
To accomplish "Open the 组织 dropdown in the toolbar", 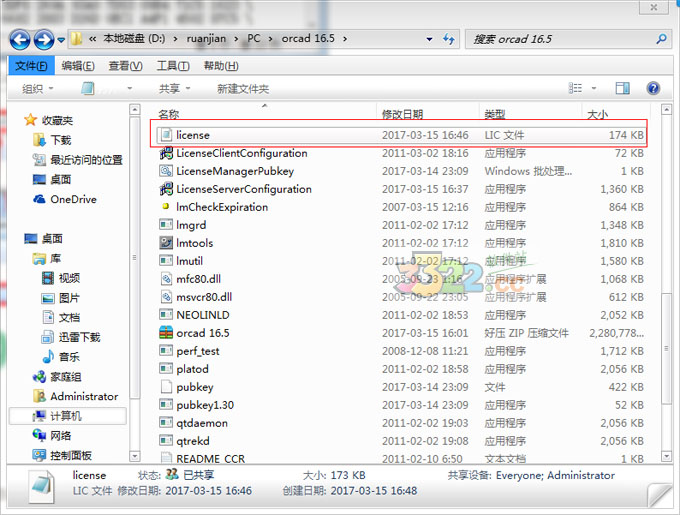I will (x=38, y=89).
